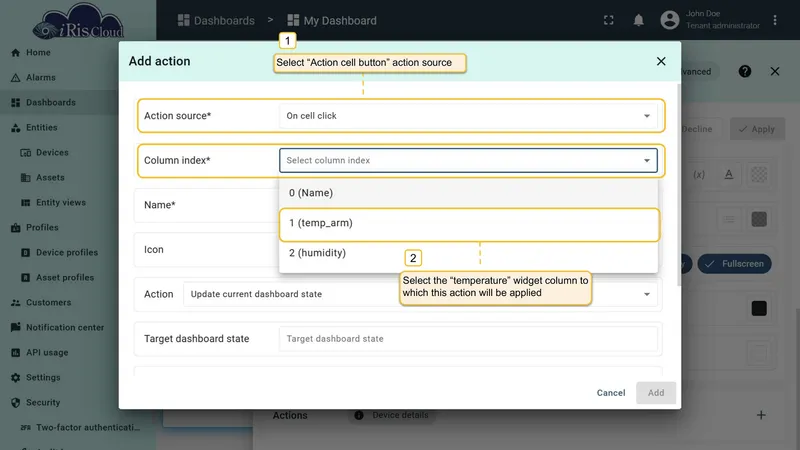Close the Add action dialog
Image resolution: width=800 pixels, height=450 pixels.
pos(661,61)
